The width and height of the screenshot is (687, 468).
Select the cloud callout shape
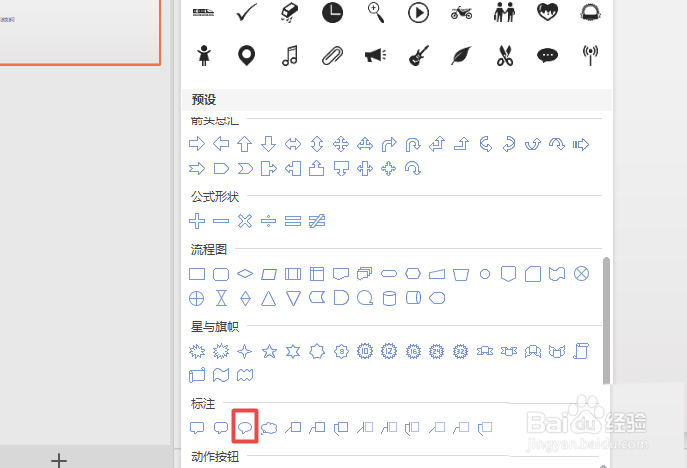coord(269,428)
